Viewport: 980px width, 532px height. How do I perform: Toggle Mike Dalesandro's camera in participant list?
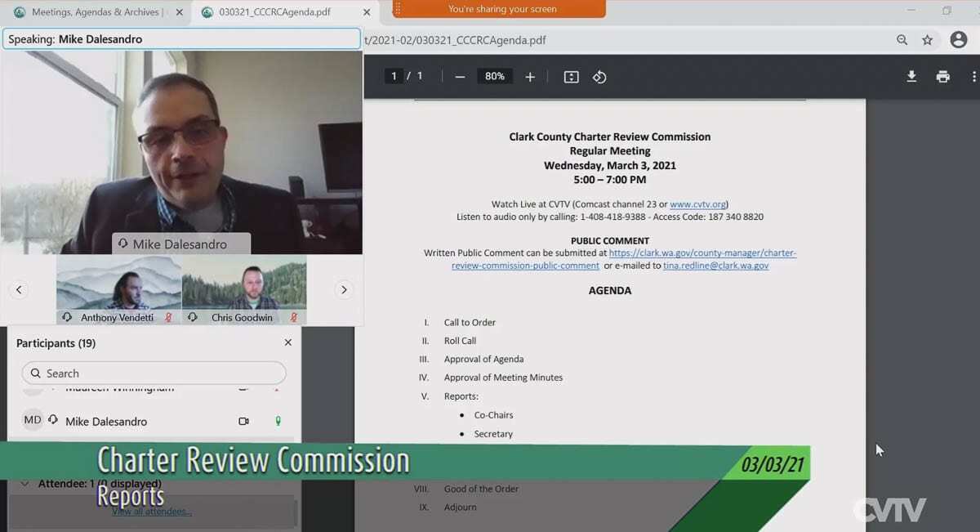pyautogui.click(x=243, y=422)
